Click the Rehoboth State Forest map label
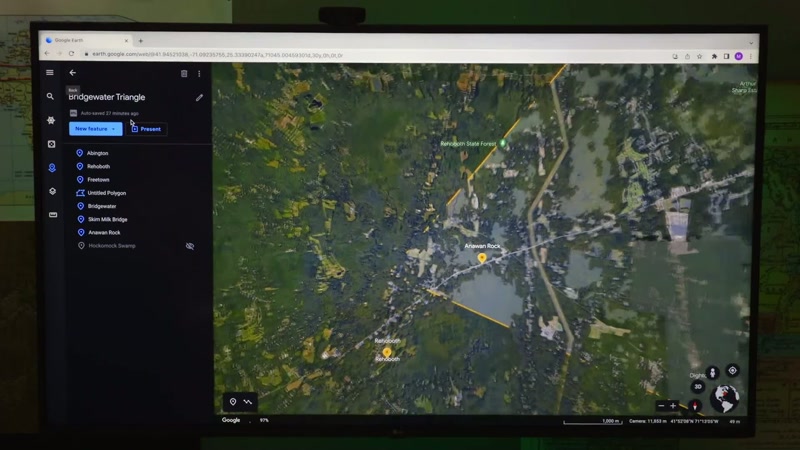The image size is (800, 450). (468, 144)
